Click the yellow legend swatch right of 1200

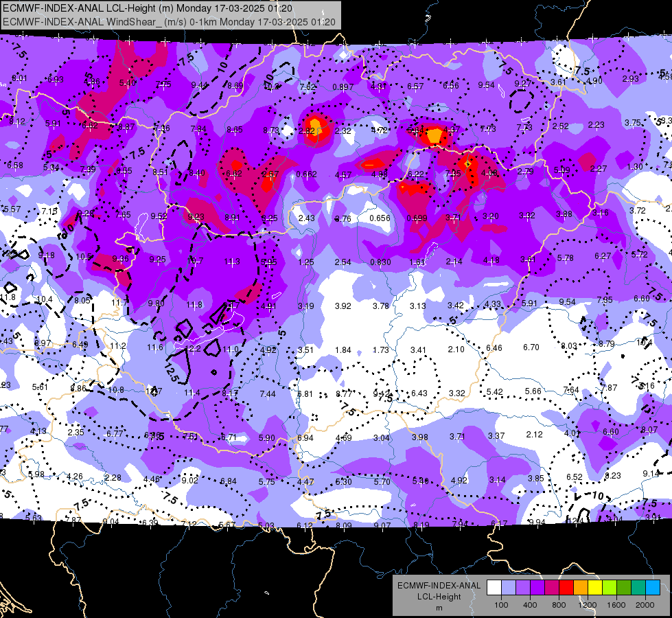(595, 588)
